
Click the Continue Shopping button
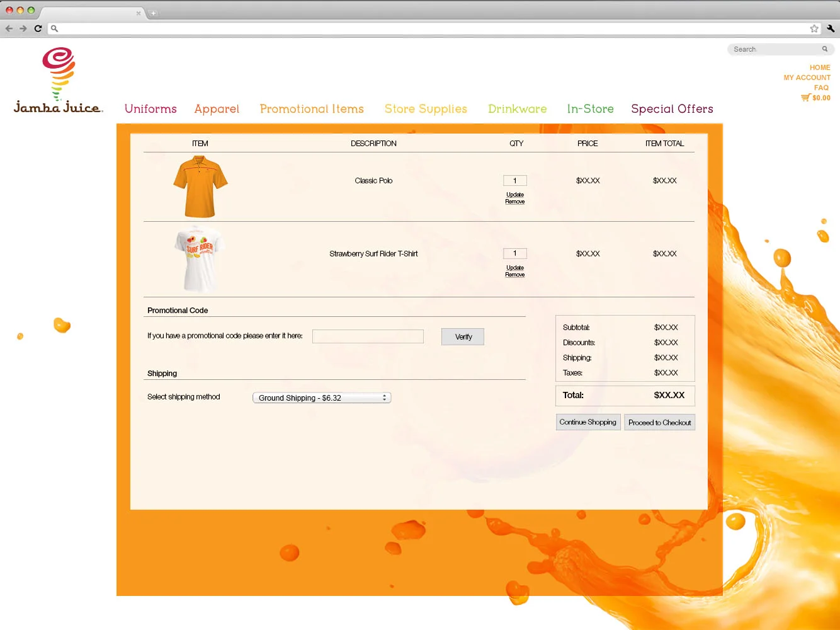588,422
